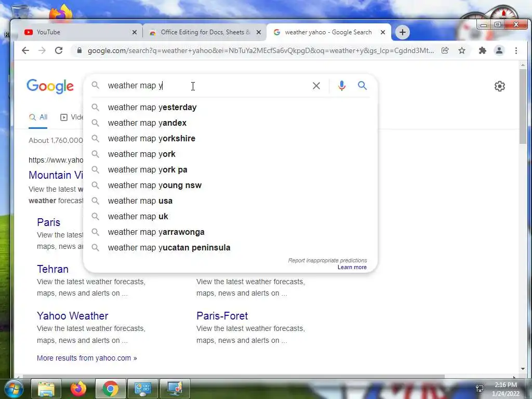Viewport: 532px width, 399px height.
Task: Choose suggestion weather map yorkshire
Action: tap(230, 138)
